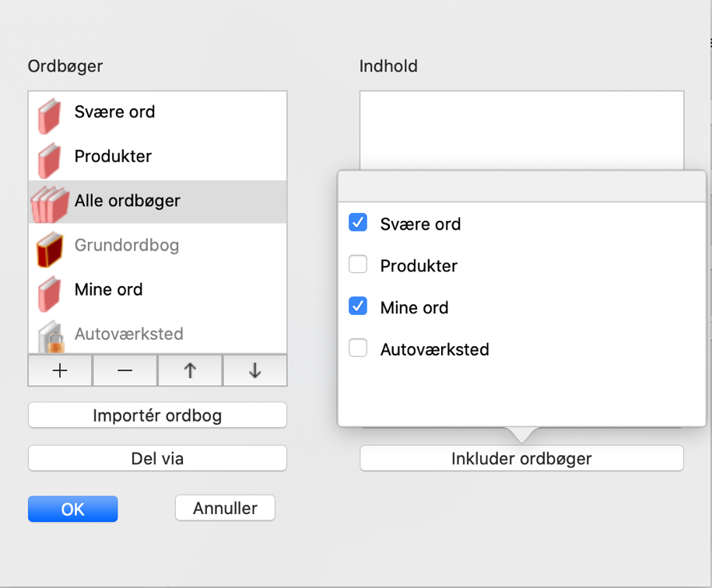
Task: Move dictionary down with down arrow
Action: tap(254, 371)
